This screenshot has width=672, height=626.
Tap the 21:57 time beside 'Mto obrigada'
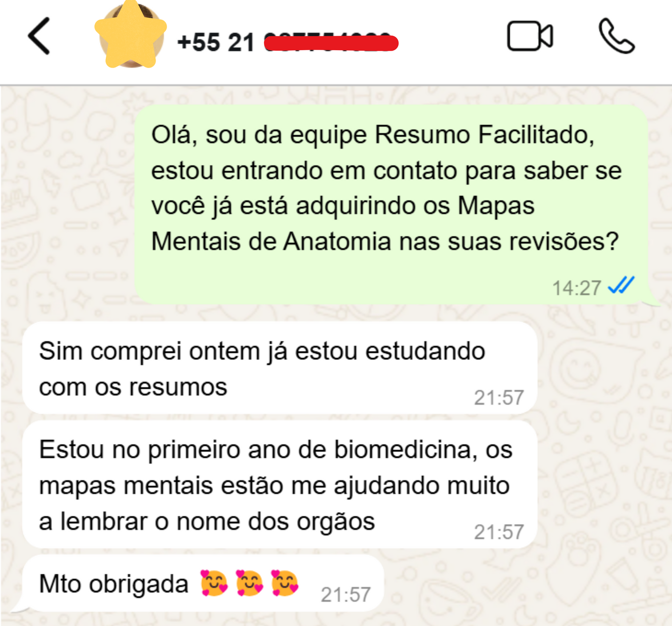tap(346, 594)
